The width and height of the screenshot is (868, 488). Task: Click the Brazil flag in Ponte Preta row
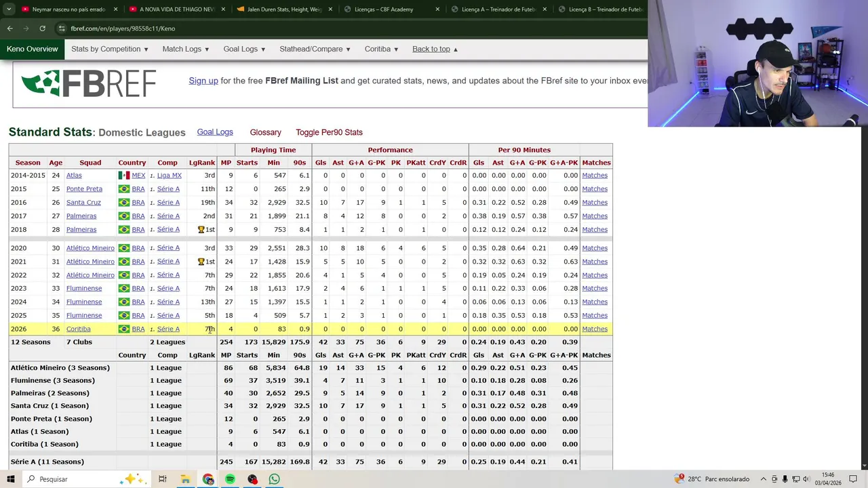[123, 189]
